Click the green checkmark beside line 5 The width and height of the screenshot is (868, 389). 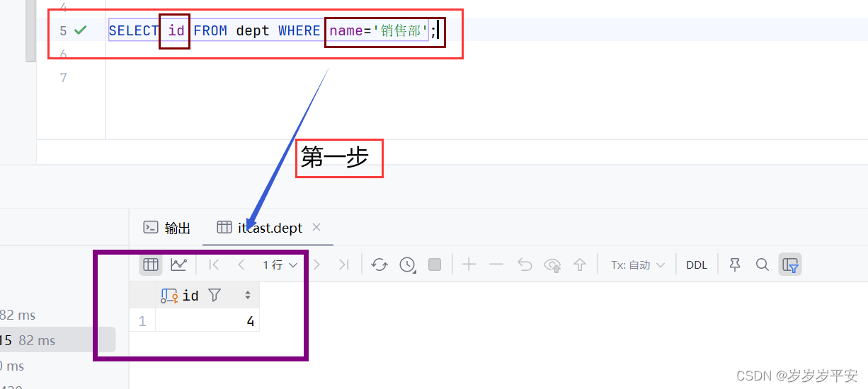click(81, 30)
